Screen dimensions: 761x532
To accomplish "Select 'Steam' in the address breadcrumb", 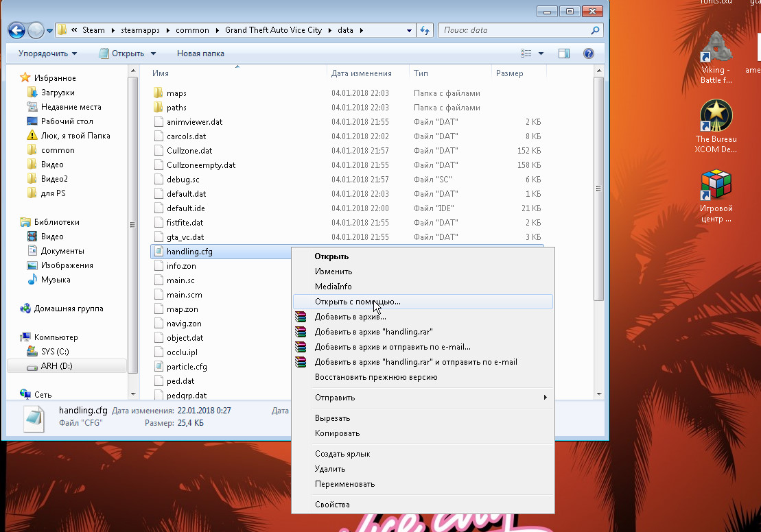I will coord(93,30).
